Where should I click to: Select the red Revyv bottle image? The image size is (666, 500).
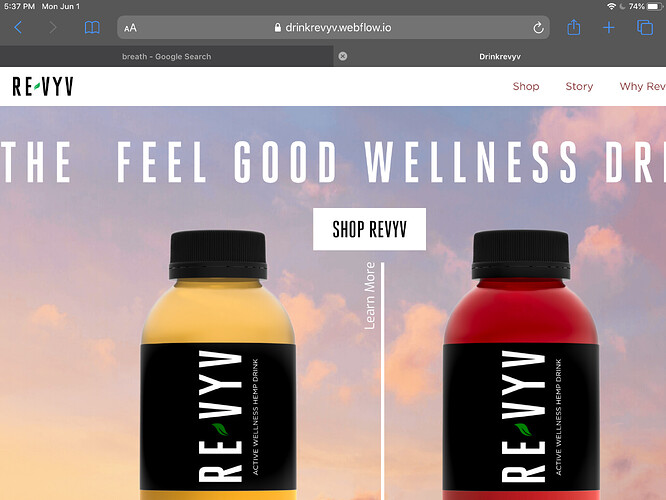521,365
